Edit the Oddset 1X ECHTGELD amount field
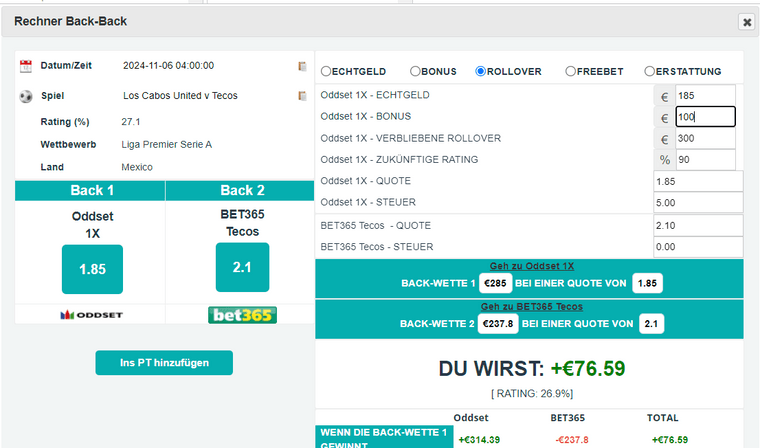760x448 pixels. click(x=705, y=96)
